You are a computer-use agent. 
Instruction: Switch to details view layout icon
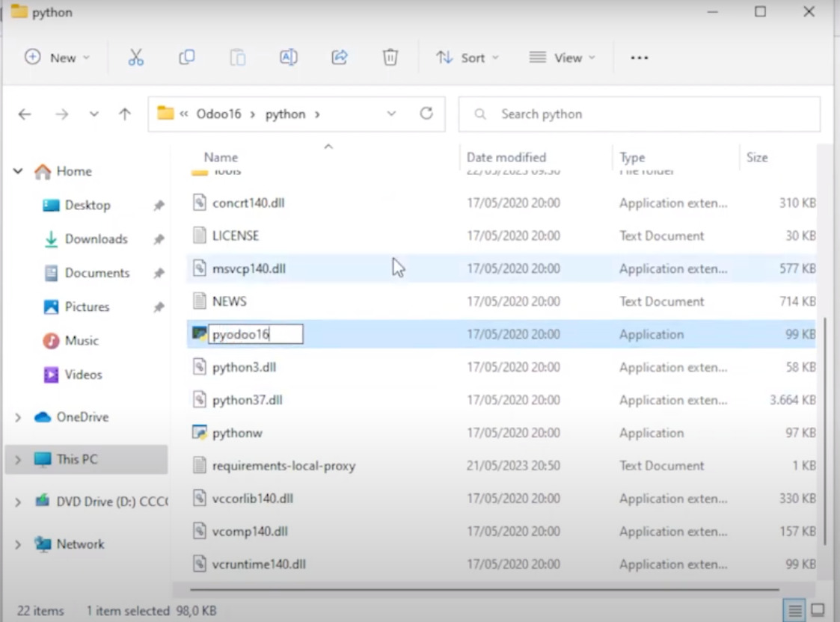[x=795, y=609]
